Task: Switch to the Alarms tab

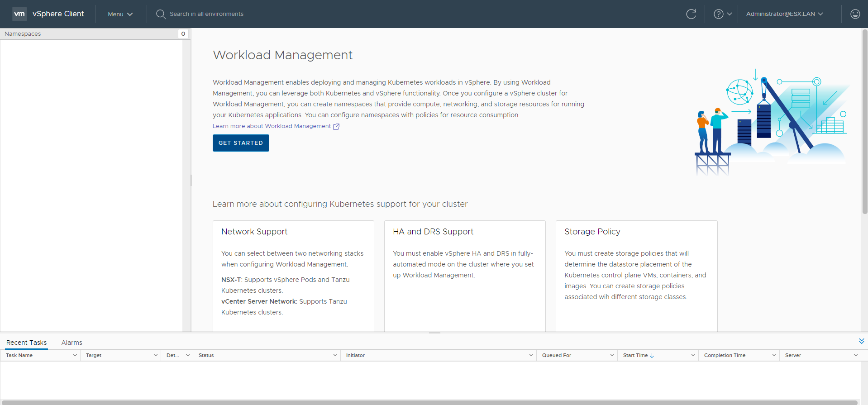Action: pos(72,343)
